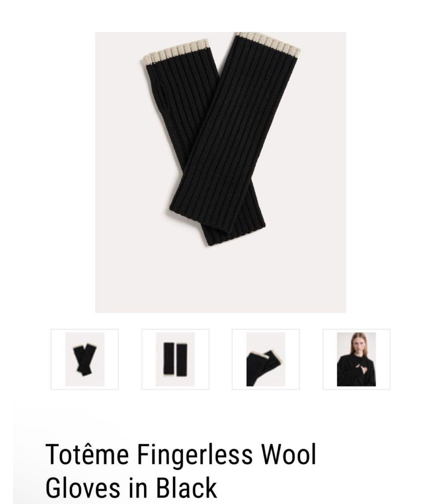Open the cuff close-up thumbnail
The width and height of the screenshot is (425, 504).
click(266, 359)
